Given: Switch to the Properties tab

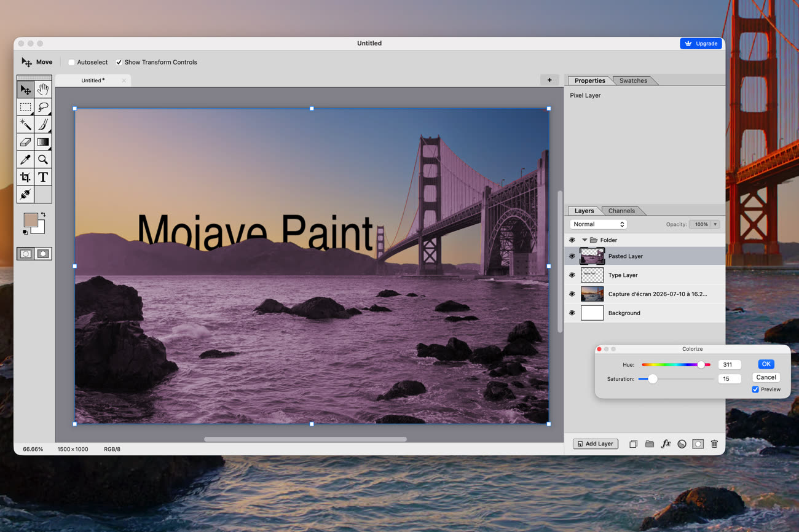Looking at the screenshot, I should [589, 80].
